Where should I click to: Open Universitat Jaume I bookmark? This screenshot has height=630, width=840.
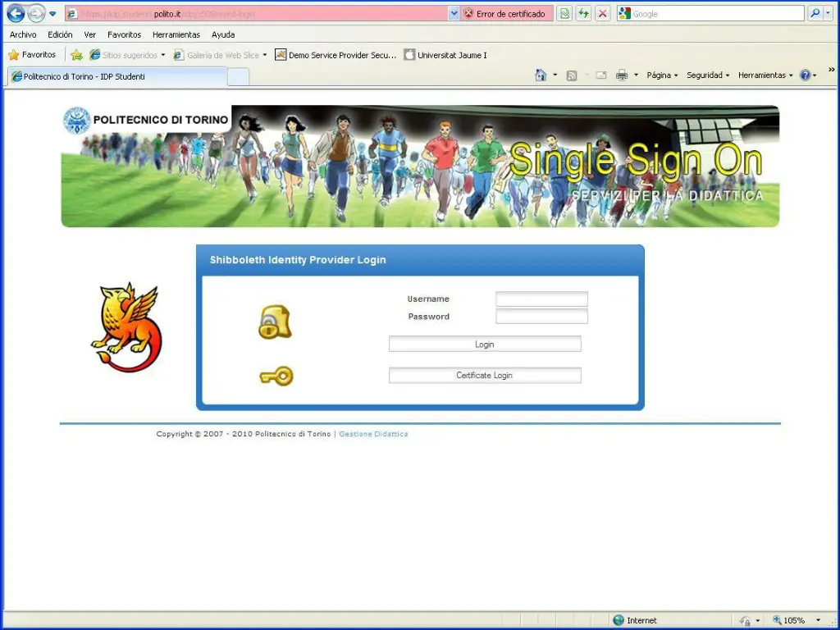pyautogui.click(x=445, y=55)
